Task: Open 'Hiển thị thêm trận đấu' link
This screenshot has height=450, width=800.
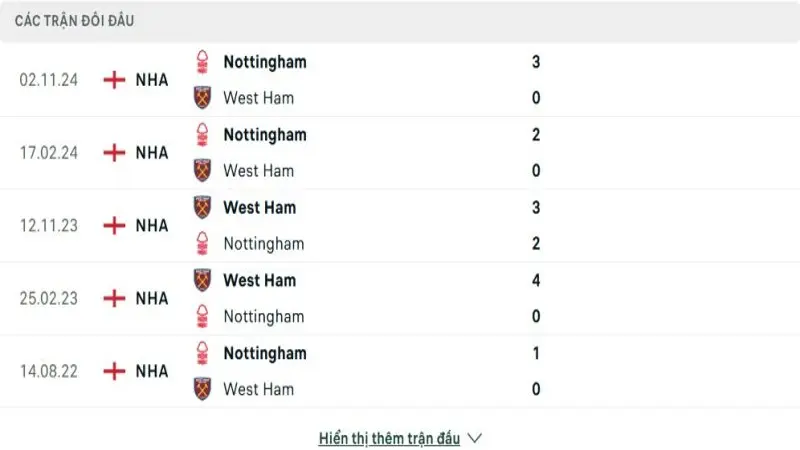Action: [389, 438]
